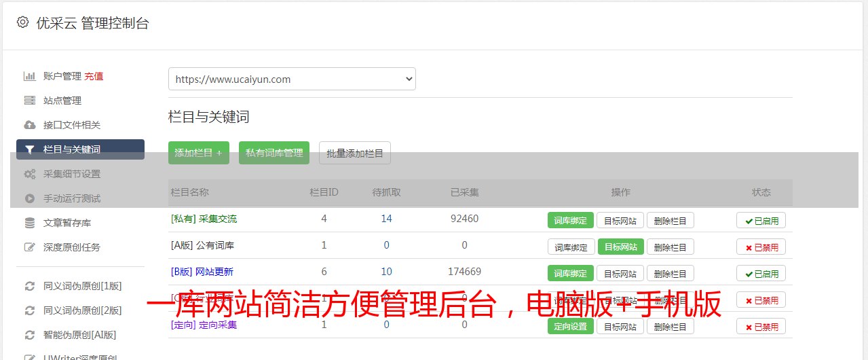Screen dimensions: 868x360
Task: Open 私有词库管理
Action: [x=274, y=153]
